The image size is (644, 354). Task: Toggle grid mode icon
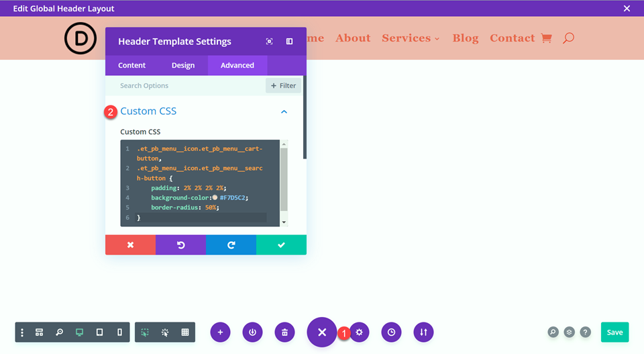[x=185, y=333]
